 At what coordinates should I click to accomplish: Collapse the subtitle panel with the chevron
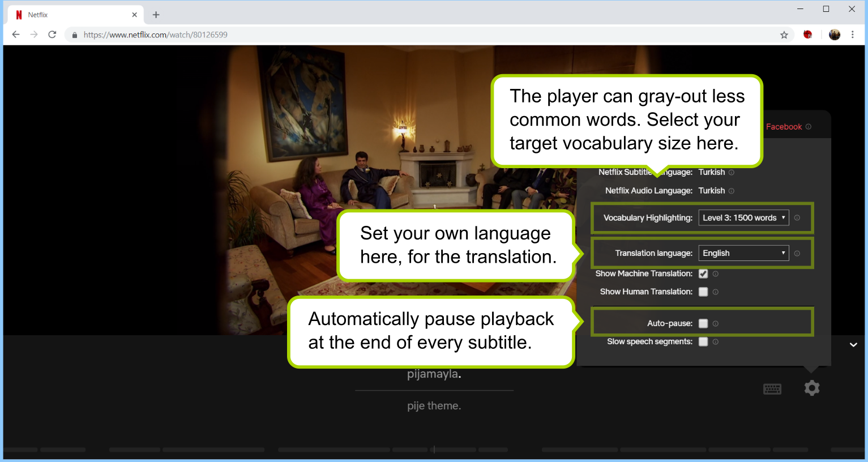point(853,345)
